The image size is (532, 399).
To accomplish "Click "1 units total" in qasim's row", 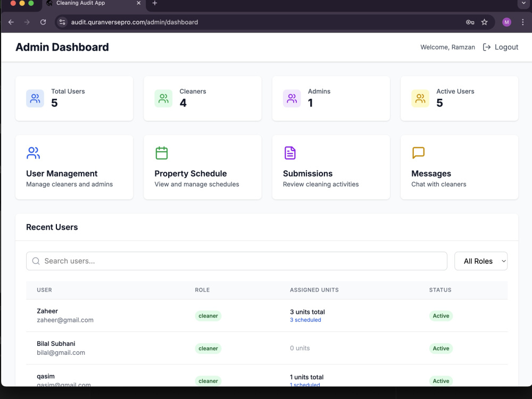I will pos(307,377).
